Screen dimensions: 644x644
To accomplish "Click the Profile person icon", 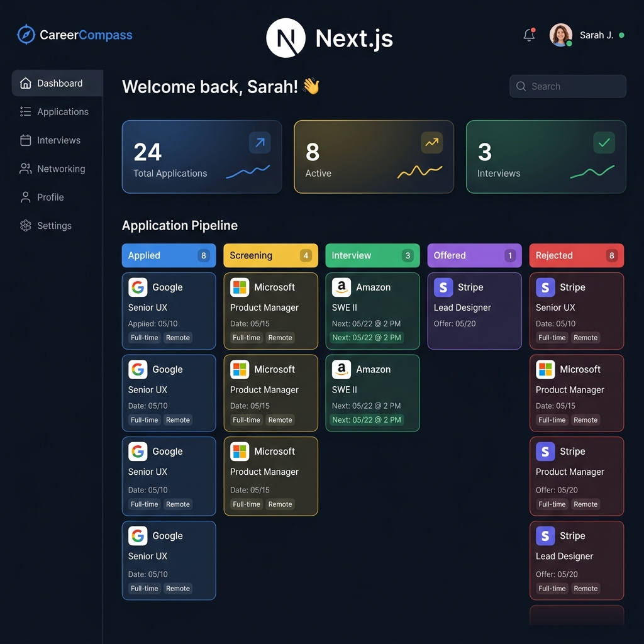I will point(25,197).
